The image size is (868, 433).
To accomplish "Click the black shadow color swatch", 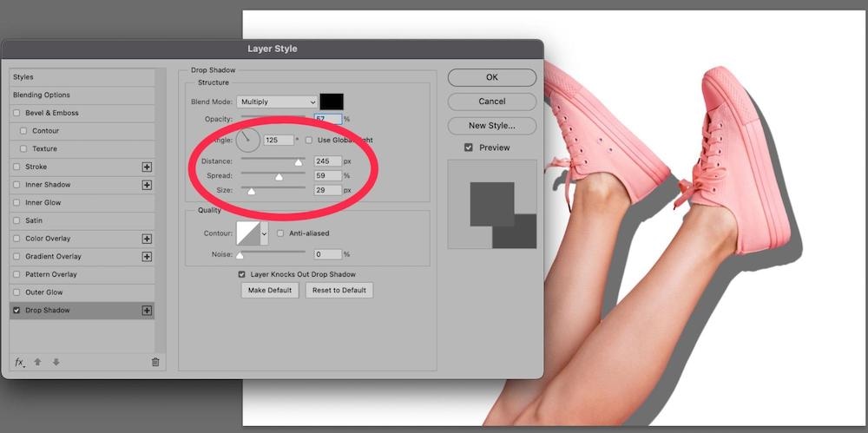I will [x=332, y=102].
